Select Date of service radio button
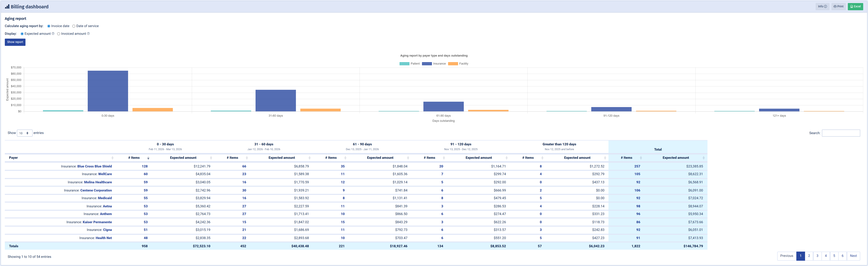868x266 pixels. [x=74, y=26]
